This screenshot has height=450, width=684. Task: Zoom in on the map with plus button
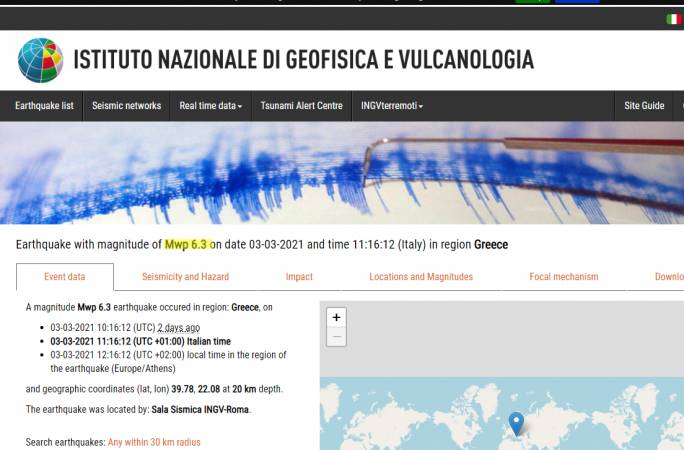[336, 317]
